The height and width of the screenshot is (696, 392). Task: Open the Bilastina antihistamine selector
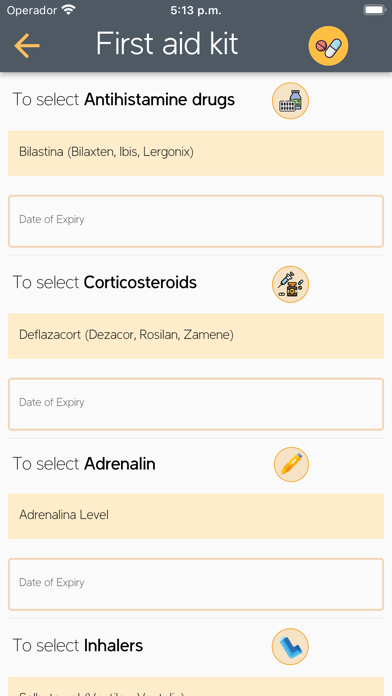[x=196, y=153]
